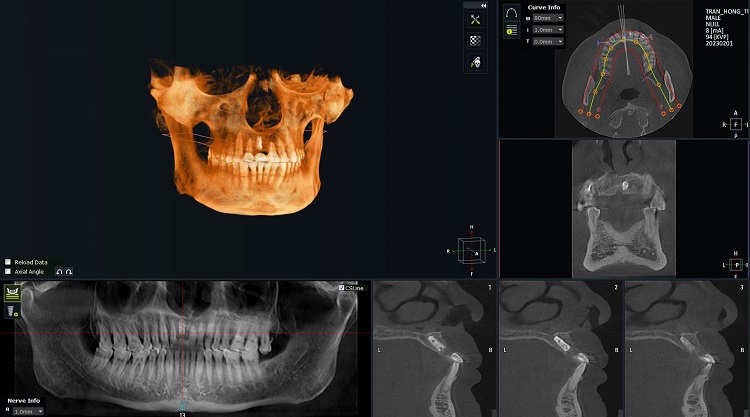Open the Curve Info I interval dropdown
This screenshot has width=750, height=417.
coord(548,30)
